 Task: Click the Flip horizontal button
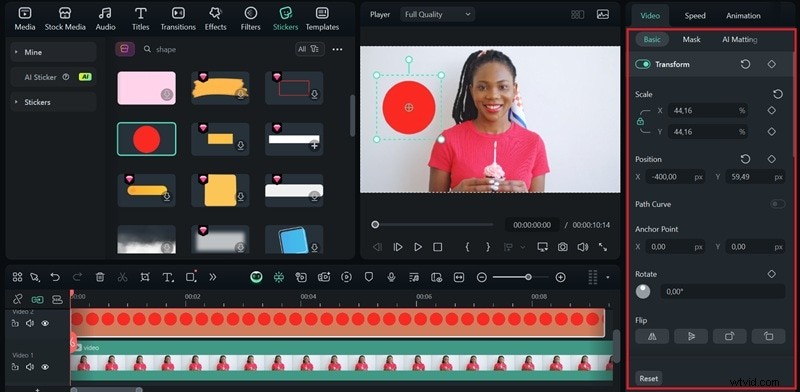coord(652,336)
